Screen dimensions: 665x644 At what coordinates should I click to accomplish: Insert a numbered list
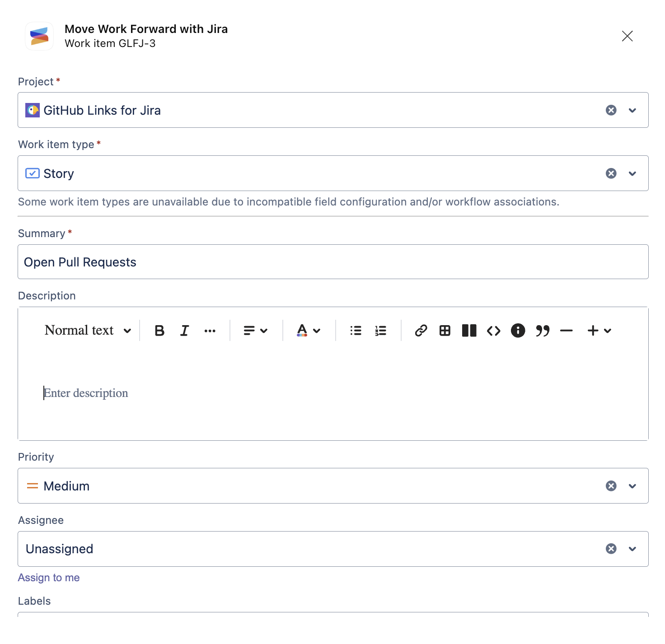381,331
